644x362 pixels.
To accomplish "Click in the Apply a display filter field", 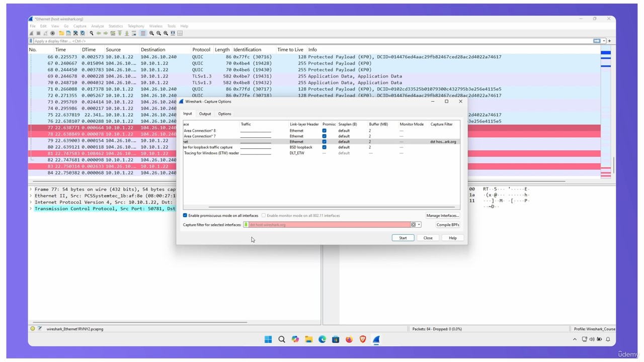I will (312, 41).
